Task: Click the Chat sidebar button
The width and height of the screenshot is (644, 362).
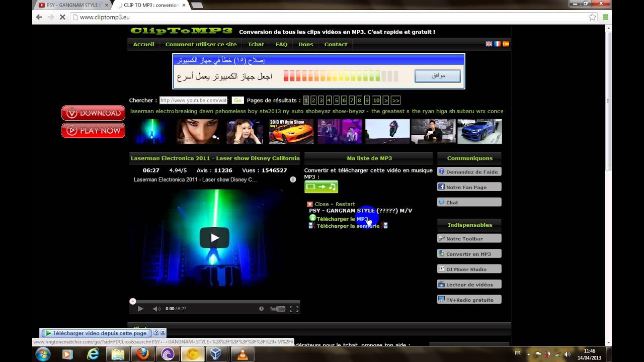Action: (469, 203)
